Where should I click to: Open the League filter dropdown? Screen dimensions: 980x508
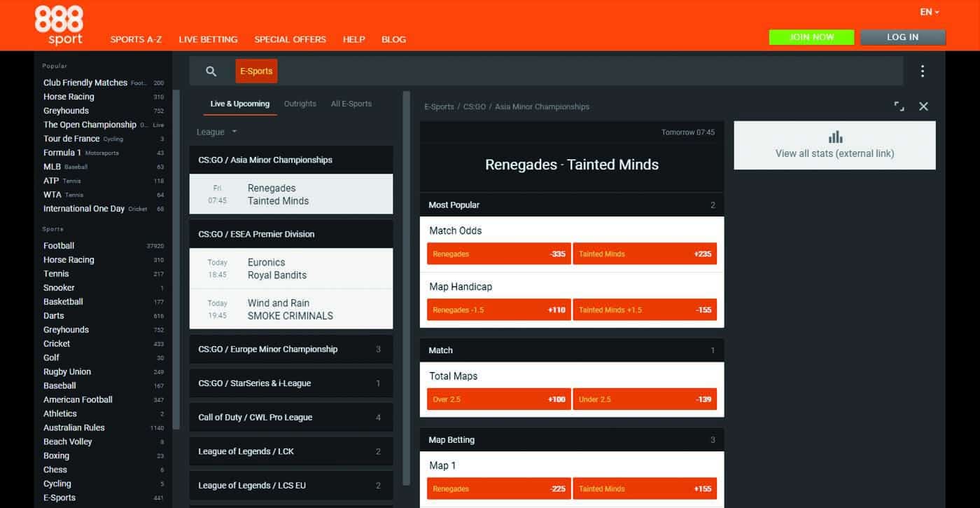click(217, 132)
